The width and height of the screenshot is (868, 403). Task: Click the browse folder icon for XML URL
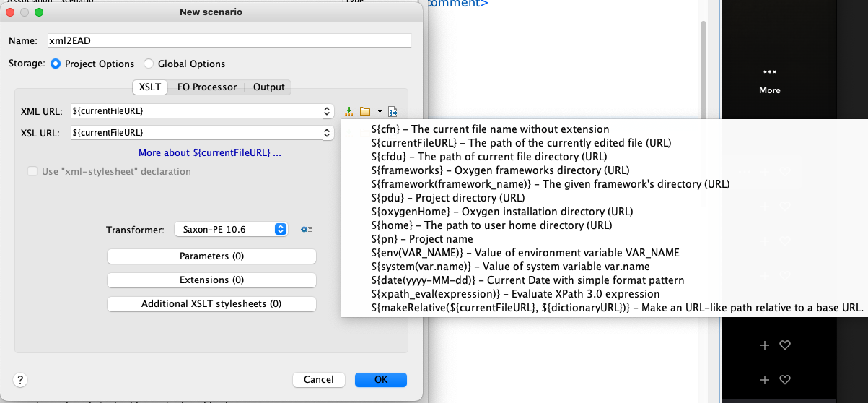pyautogui.click(x=365, y=111)
